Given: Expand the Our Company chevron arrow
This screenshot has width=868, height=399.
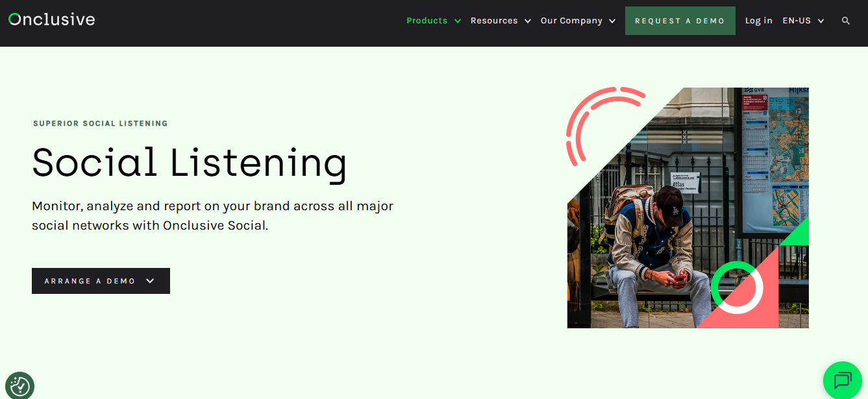Looking at the screenshot, I should pos(612,21).
